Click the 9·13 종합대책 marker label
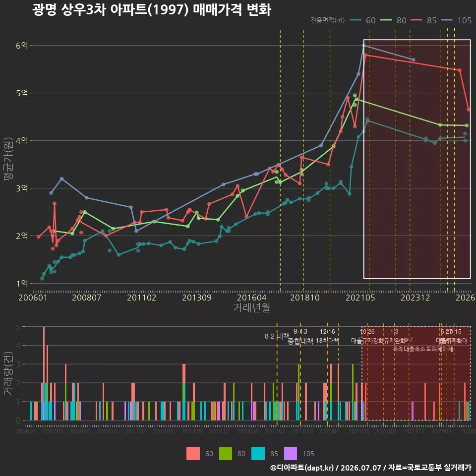Screen dimensions: 476x476 (300, 336)
